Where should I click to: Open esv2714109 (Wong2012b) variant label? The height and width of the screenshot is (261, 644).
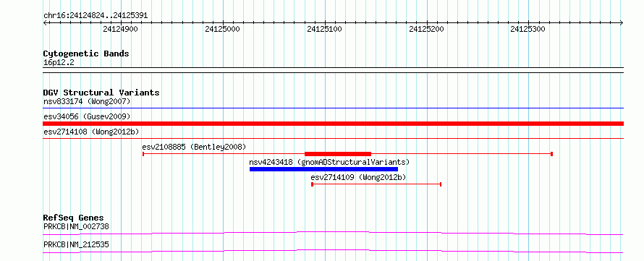(359, 177)
